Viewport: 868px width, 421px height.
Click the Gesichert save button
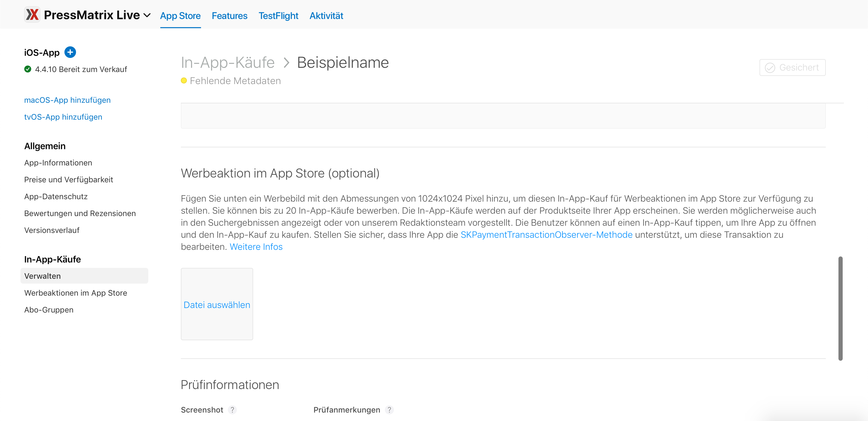(792, 68)
